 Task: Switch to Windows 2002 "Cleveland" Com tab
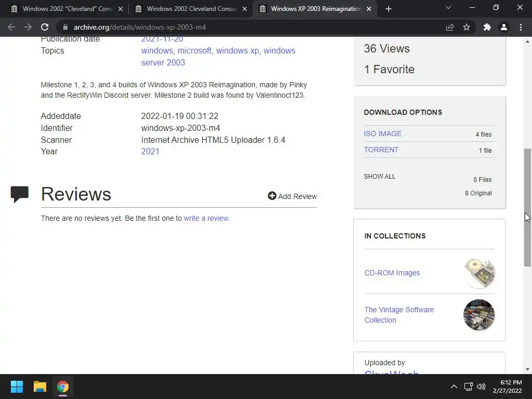pyautogui.click(x=67, y=9)
